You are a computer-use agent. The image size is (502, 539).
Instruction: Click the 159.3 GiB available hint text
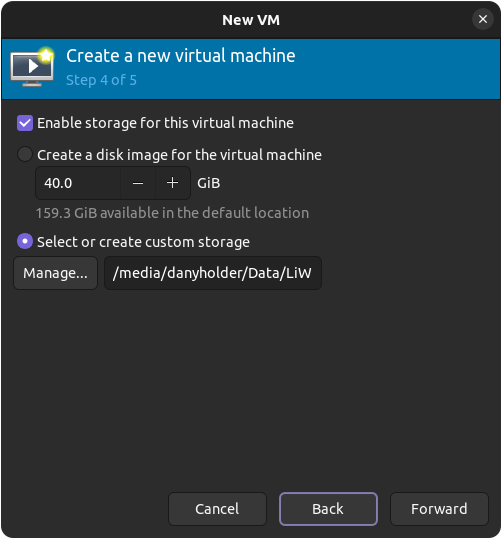[x=173, y=213]
